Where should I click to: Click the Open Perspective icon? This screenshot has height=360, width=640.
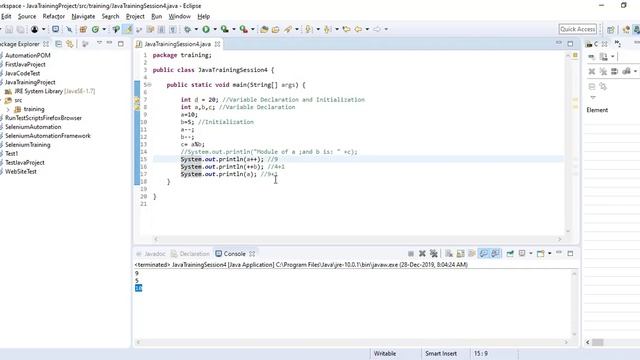coord(611,29)
